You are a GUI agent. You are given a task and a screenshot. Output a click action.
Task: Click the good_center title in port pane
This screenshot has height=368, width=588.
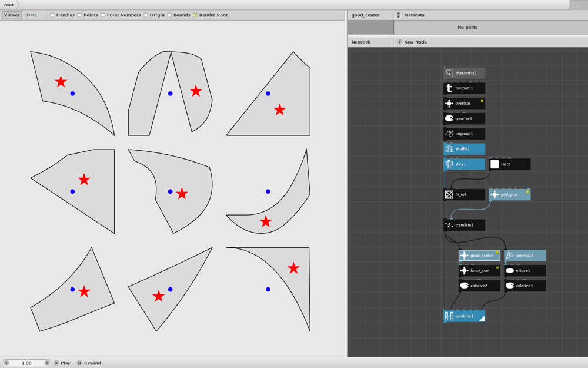tap(365, 15)
